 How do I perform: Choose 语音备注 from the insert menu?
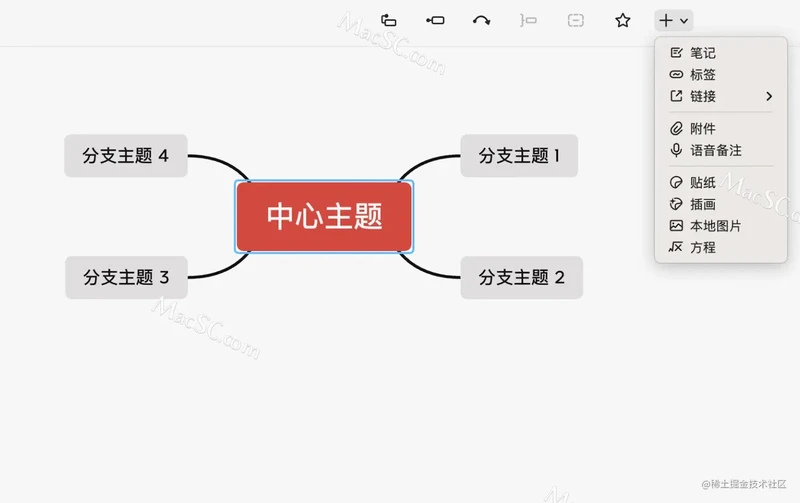[x=720, y=150]
